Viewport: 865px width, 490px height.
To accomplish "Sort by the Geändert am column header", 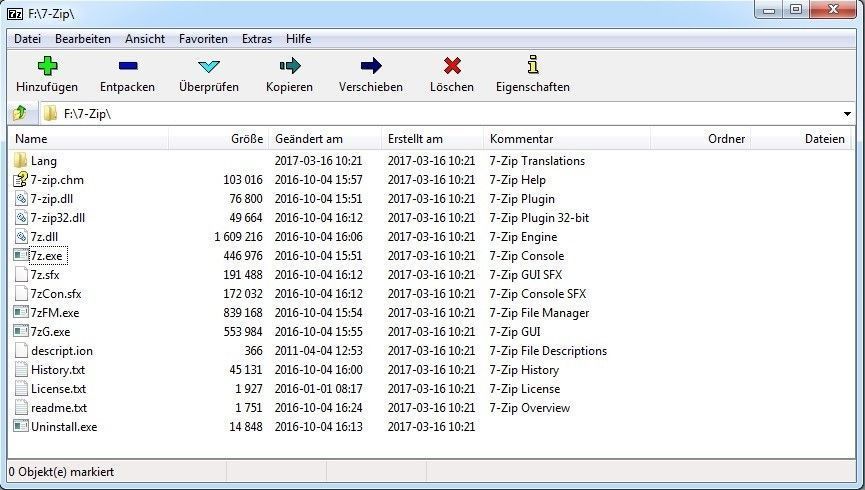I will click(308, 139).
